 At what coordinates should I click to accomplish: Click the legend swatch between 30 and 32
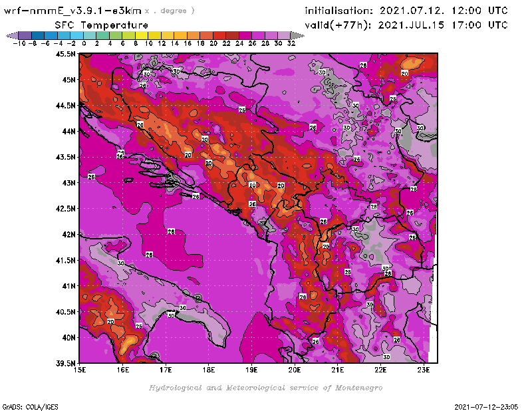284,35
